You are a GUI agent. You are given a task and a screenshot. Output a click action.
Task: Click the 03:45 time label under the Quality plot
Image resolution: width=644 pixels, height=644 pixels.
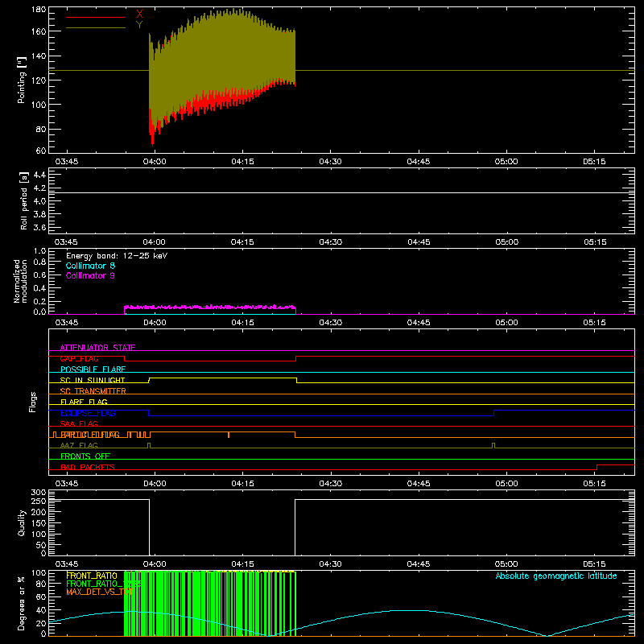tap(67, 564)
